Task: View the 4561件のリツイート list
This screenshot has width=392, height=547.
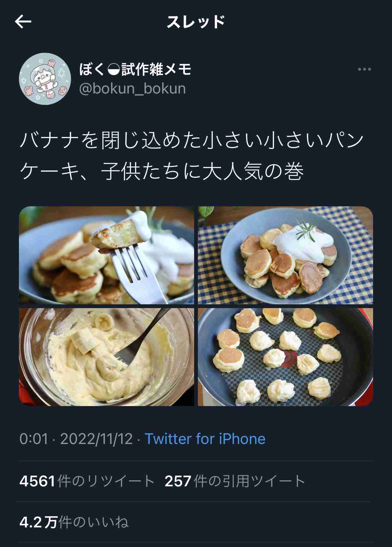Action: click(x=87, y=481)
